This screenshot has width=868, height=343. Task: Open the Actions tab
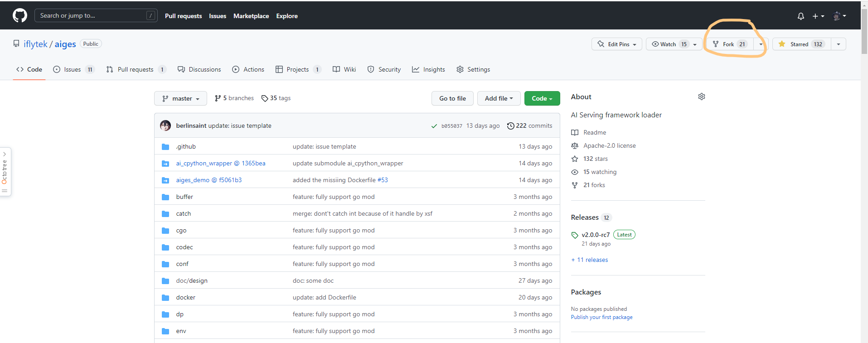248,69
